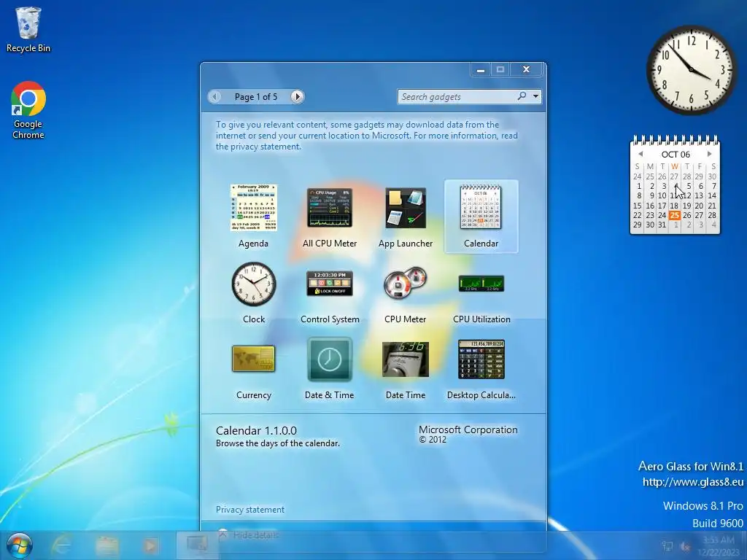Click the network icon in system tray
Image resolution: width=747 pixels, height=560 pixels.
click(668, 546)
